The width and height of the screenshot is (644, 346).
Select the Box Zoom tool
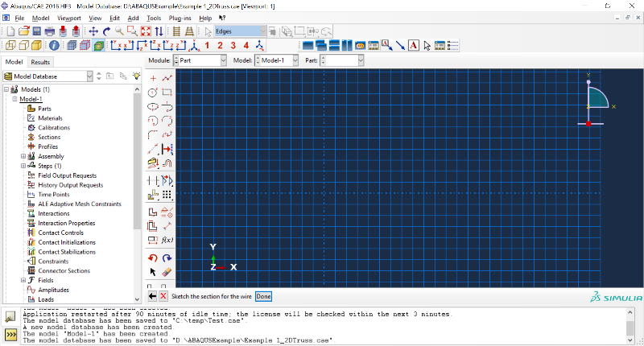pyautogui.click(x=132, y=31)
